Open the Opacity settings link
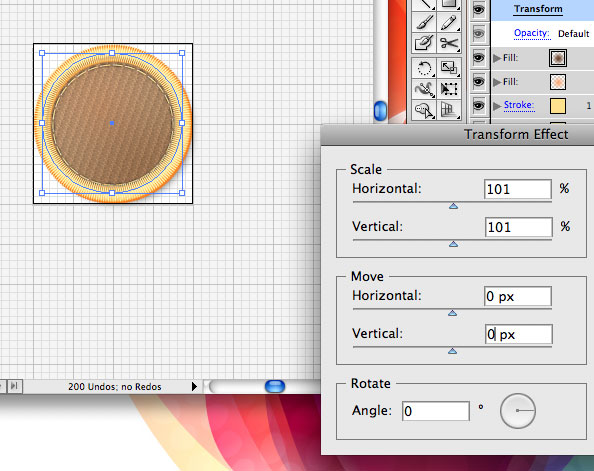 coord(532,33)
